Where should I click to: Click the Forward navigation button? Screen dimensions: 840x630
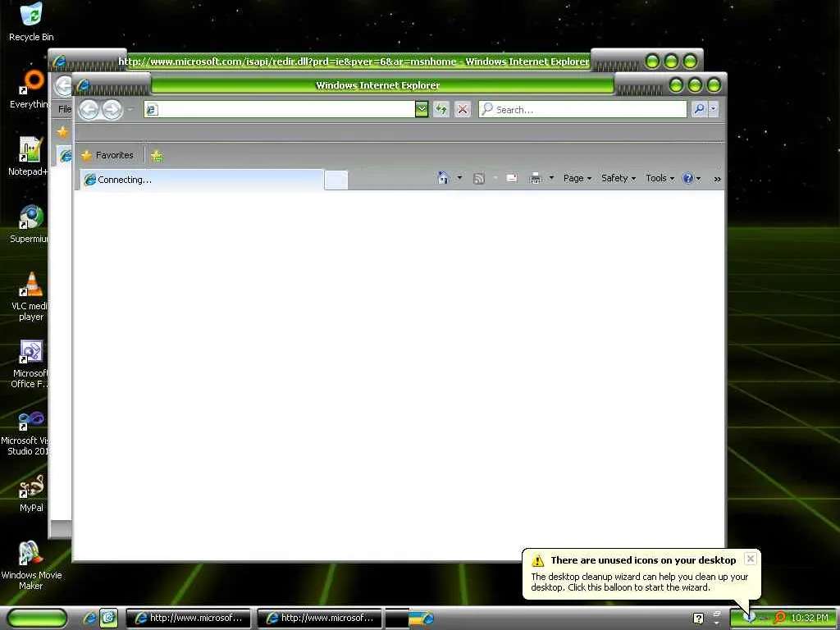tap(112, 110)
